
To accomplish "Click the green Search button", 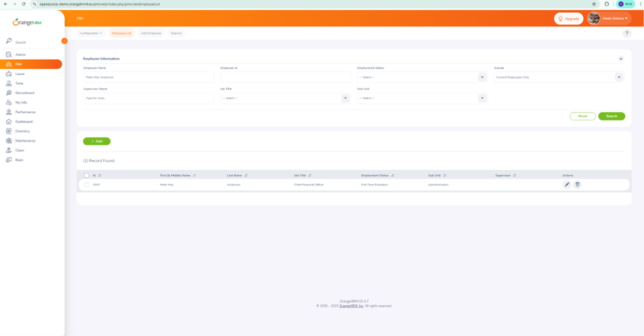I will pos(611,116).
